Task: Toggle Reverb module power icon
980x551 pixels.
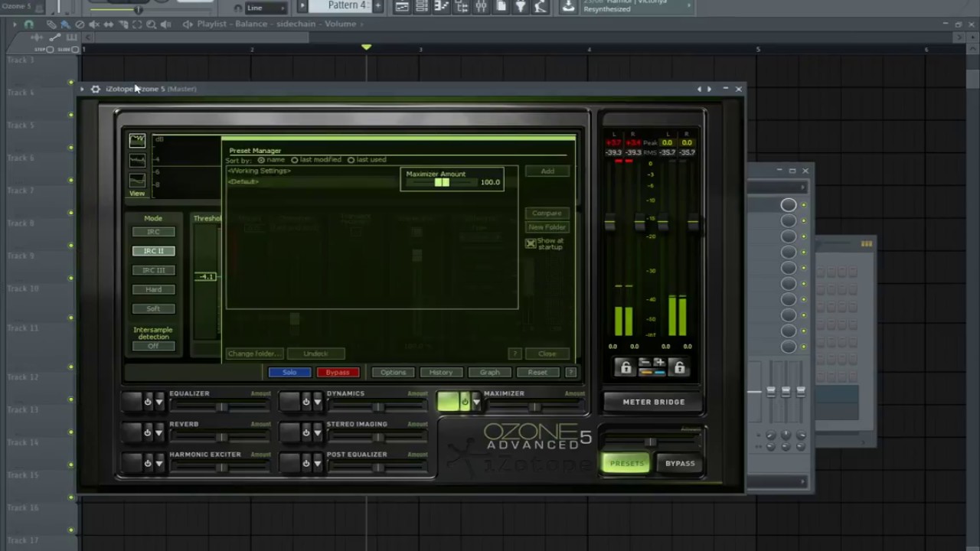Action: point(147,432)
